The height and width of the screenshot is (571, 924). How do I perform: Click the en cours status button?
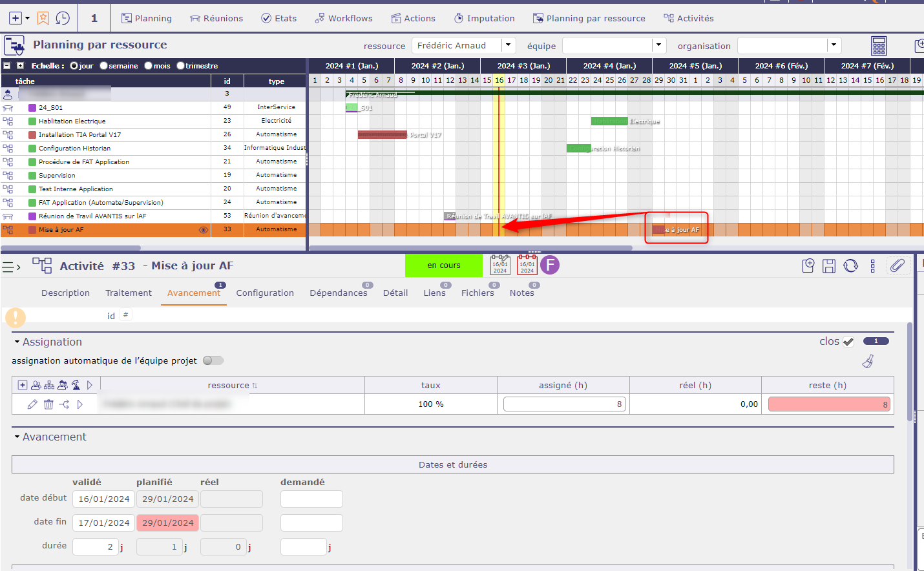click(x=443, y=265)
